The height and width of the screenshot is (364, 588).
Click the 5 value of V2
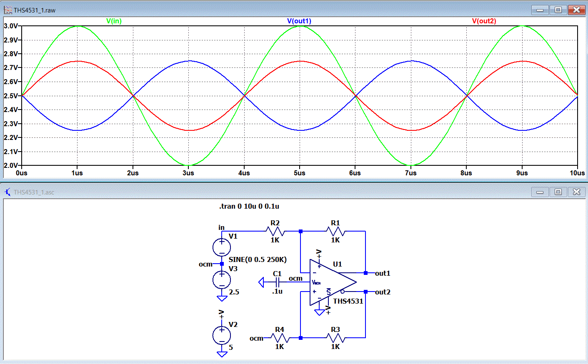pyautogui.click(x=231, y=347)
